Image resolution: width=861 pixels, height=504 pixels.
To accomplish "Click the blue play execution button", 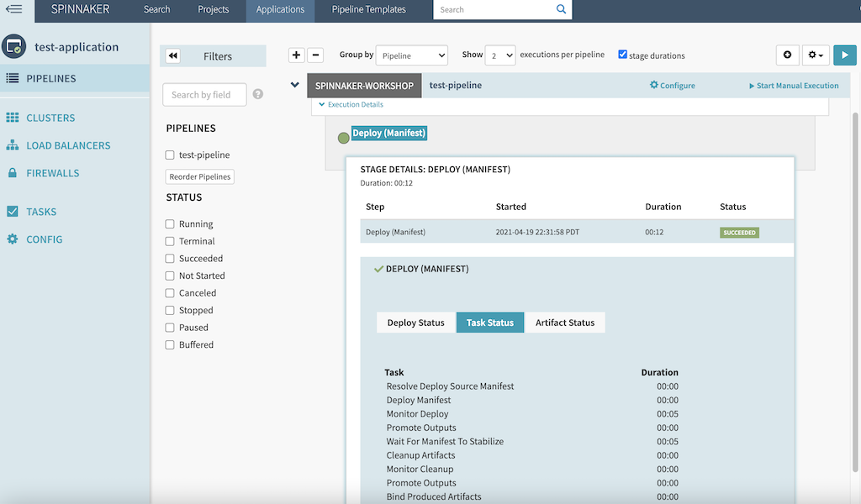I will coord(844,55).
